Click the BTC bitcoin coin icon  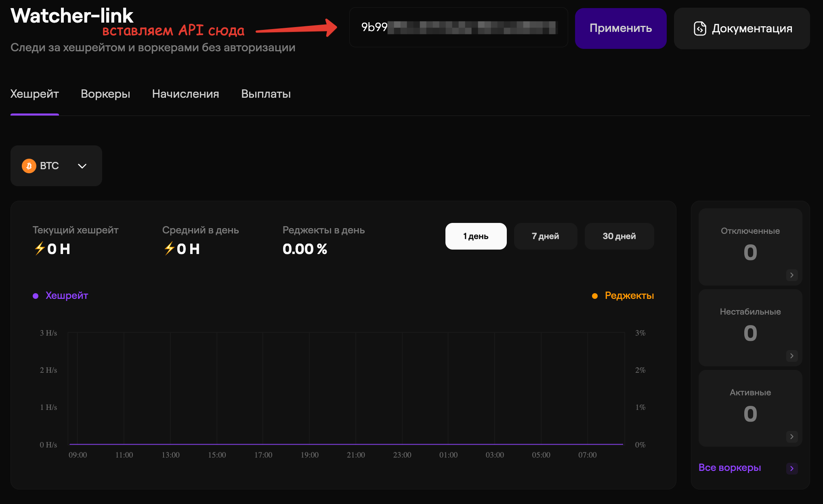pyautogui.click(x=28, y=166)
